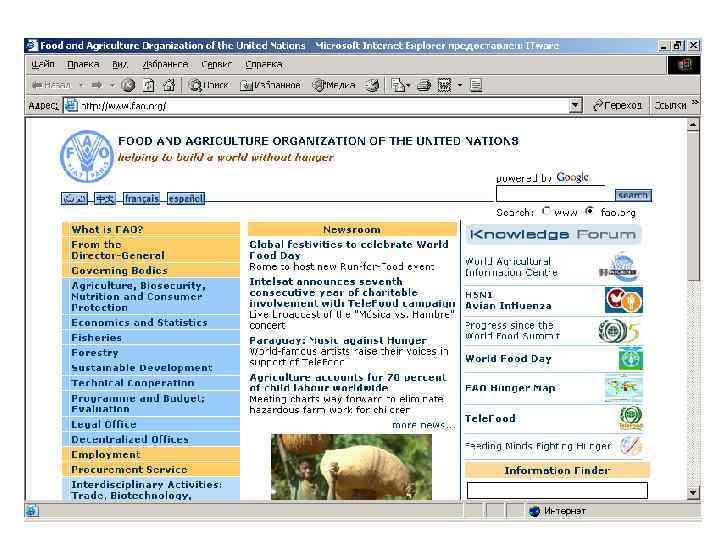Open the Edit button dropdown arrow

(x=460, y=85)
